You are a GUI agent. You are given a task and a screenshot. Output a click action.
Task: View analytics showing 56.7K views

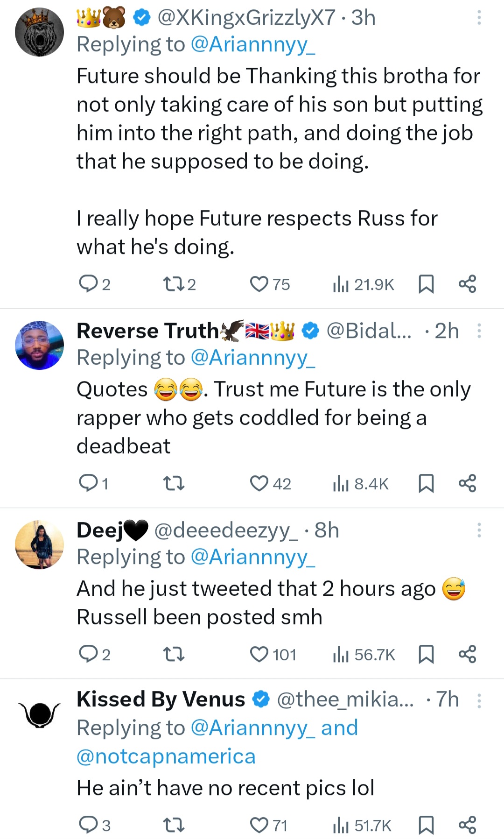(x=364, y=655)
